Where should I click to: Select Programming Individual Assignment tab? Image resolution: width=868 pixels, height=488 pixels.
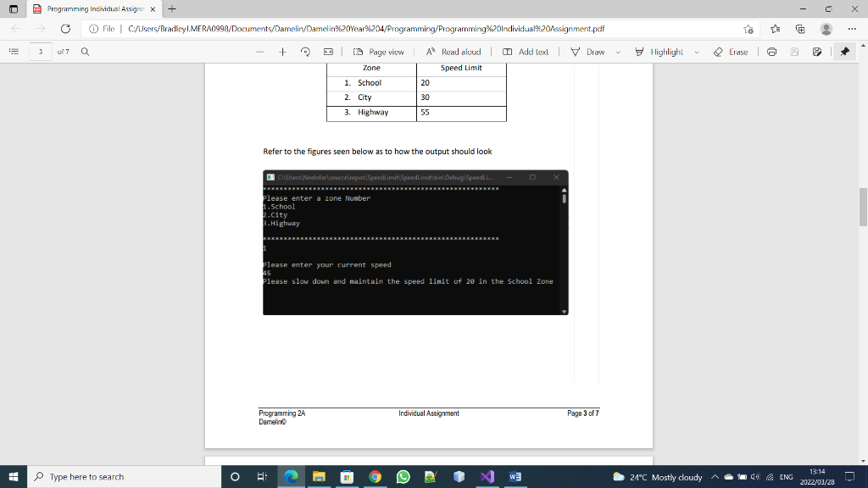[94, 8]
